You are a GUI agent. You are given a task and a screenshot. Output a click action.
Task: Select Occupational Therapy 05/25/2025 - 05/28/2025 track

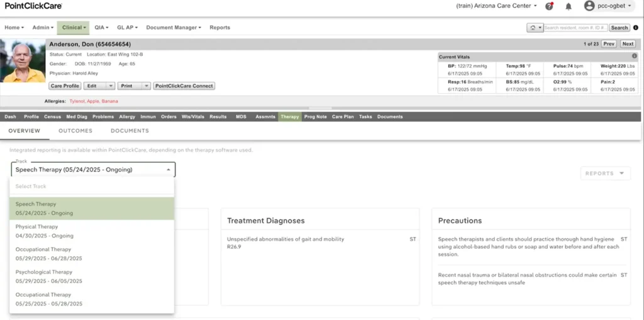[92, 299]
